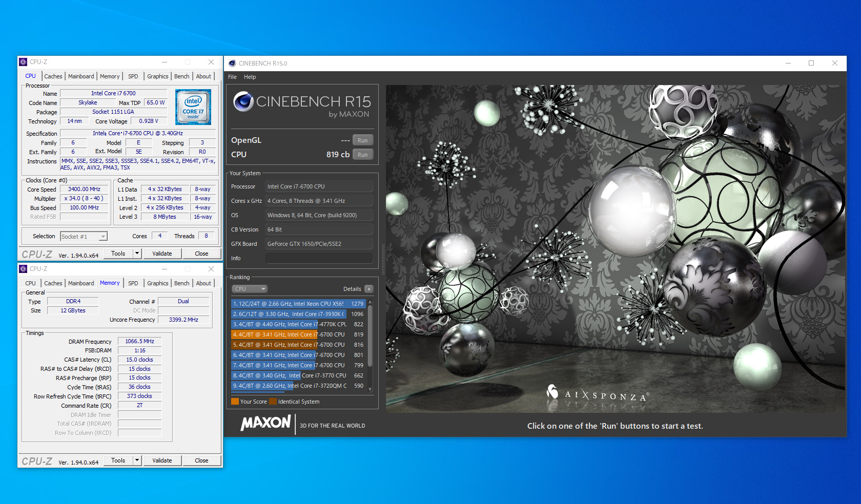Select ranking row 8 Core i7-3770
Screen dimensions: 861x504
(x=298, y=375)
